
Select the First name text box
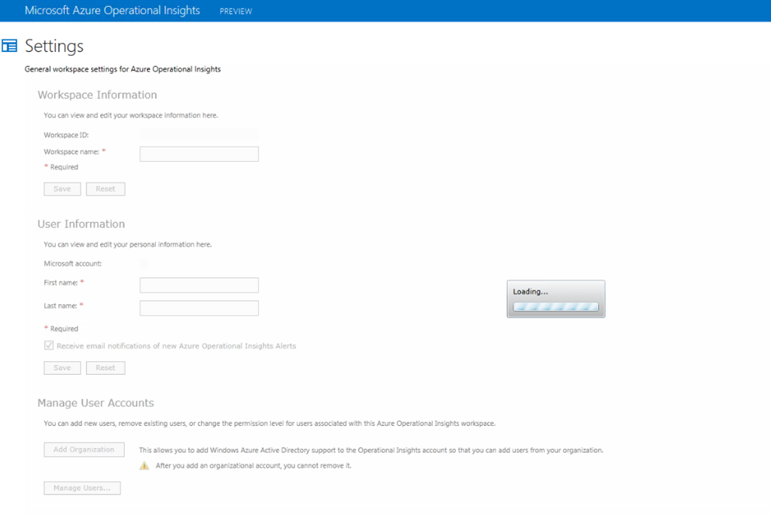coord(199,285)
